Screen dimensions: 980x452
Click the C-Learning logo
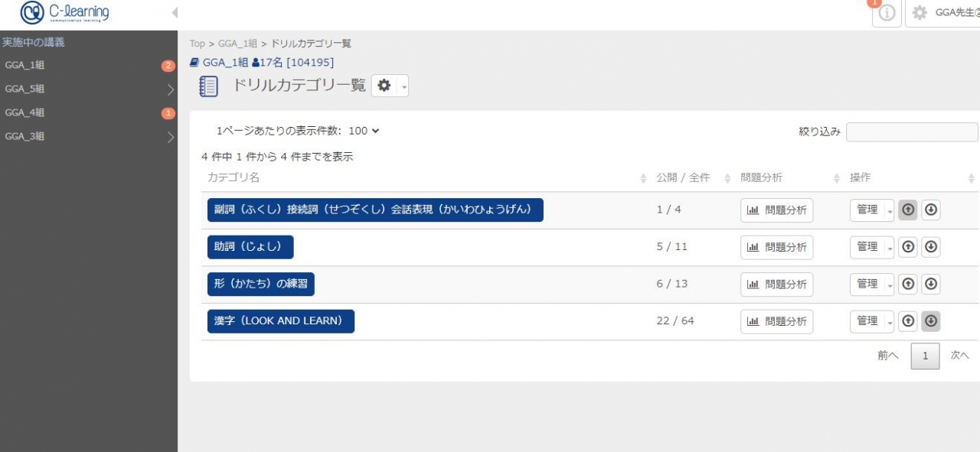pos(65,13)
